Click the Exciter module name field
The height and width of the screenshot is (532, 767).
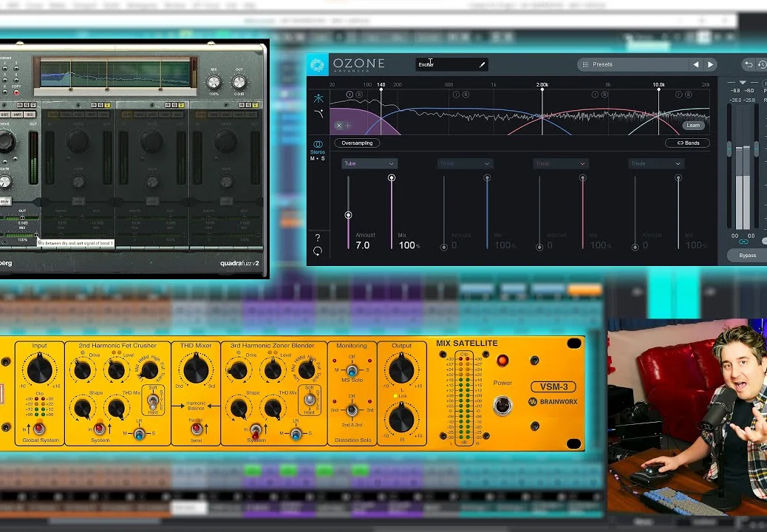coord(451,64)
